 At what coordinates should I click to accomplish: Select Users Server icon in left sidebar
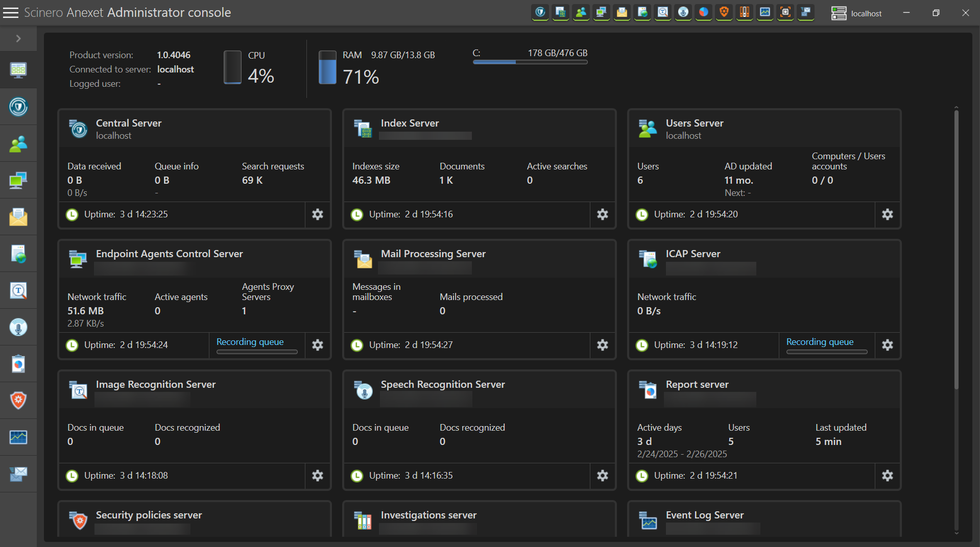[18, 144]
